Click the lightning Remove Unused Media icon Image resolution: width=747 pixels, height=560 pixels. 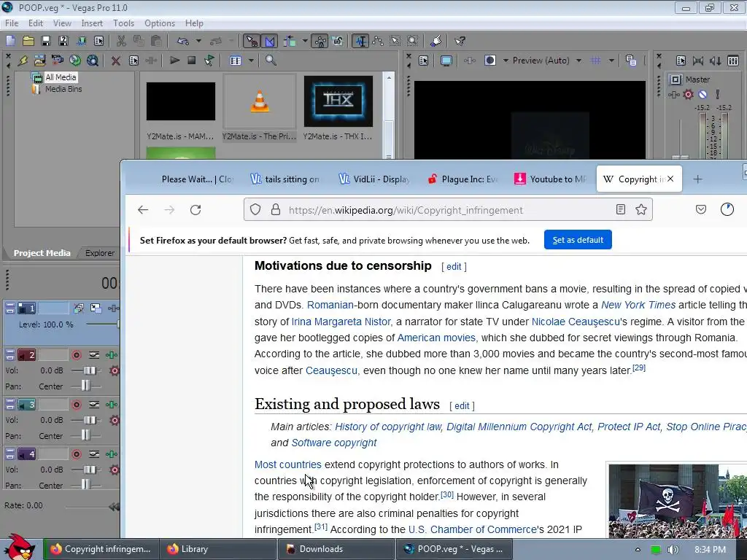[23, 61]
